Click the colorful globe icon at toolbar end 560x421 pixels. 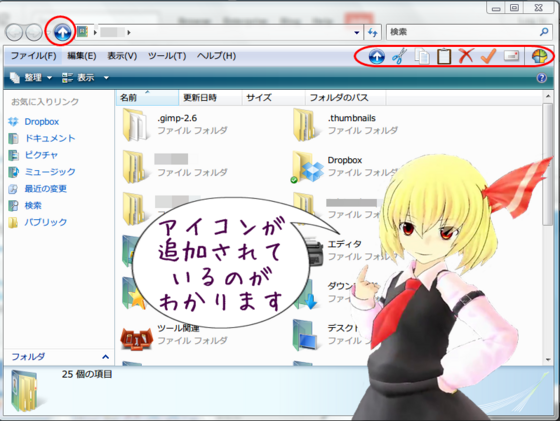click(x=539, y=56)
